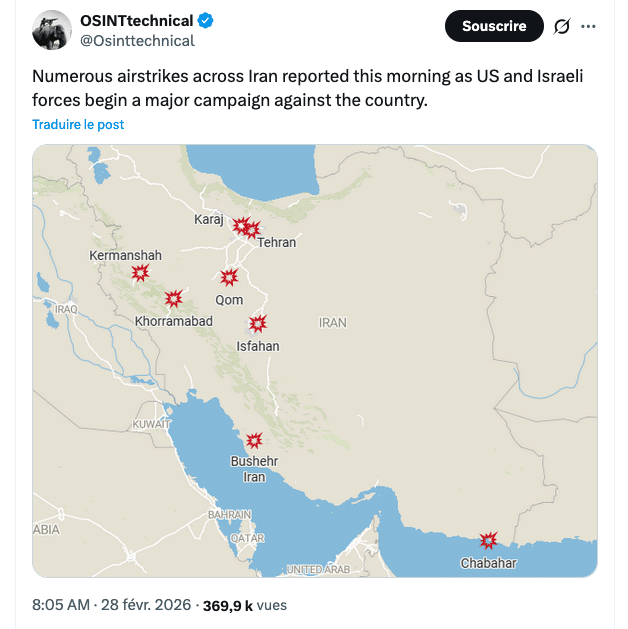Click the Karaj city label on map

coord(209,219)
